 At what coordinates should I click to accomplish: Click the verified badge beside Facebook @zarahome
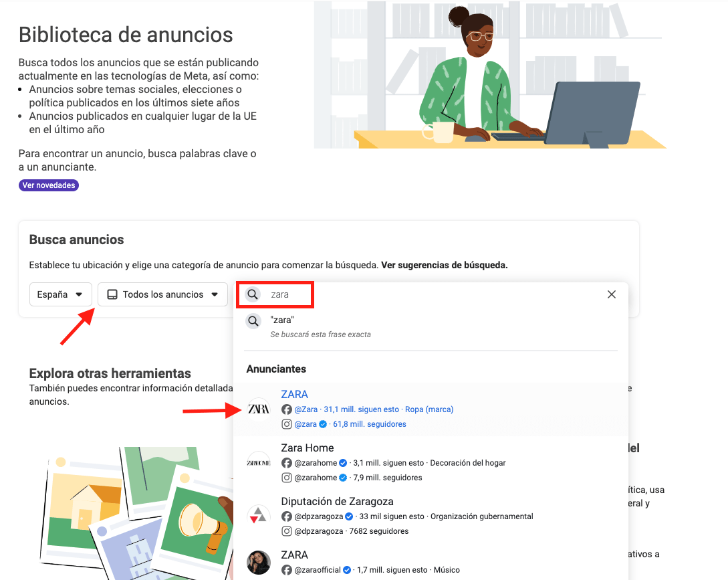point(343,463)
